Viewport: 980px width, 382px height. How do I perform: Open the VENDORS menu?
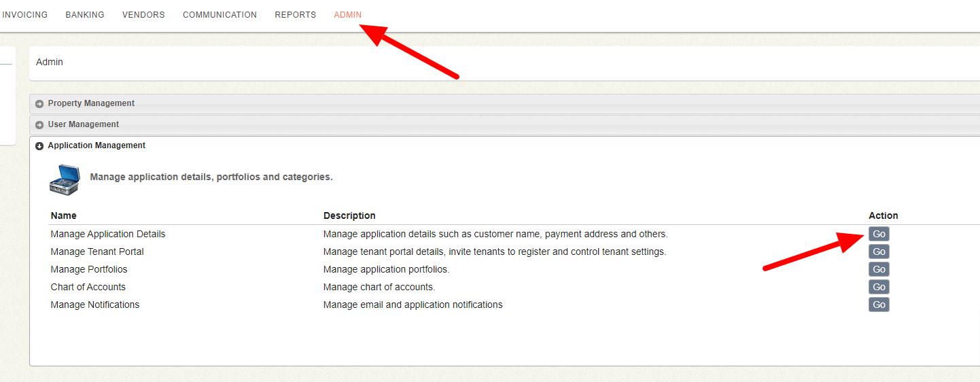[143, 15]
